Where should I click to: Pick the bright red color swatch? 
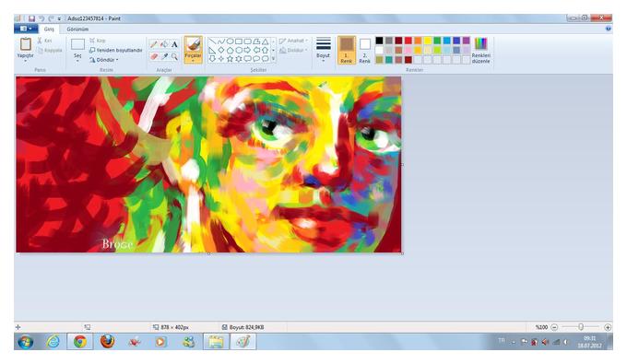[408, 41]
